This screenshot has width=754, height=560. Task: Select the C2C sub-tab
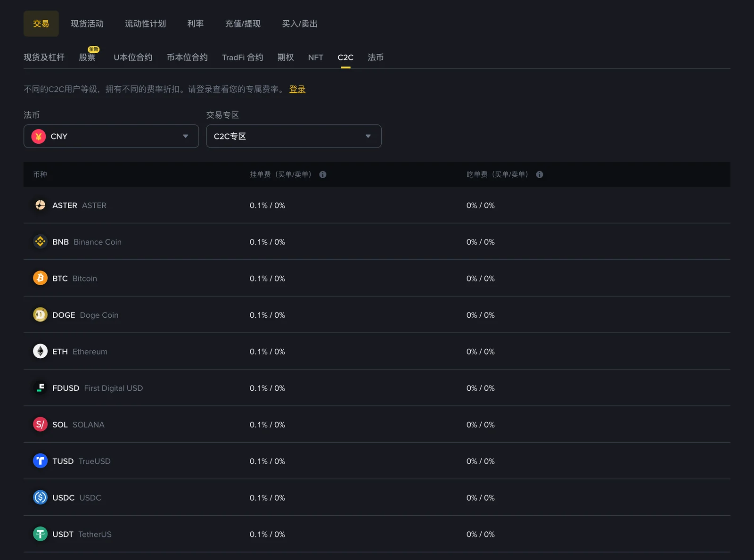point(345,58)
